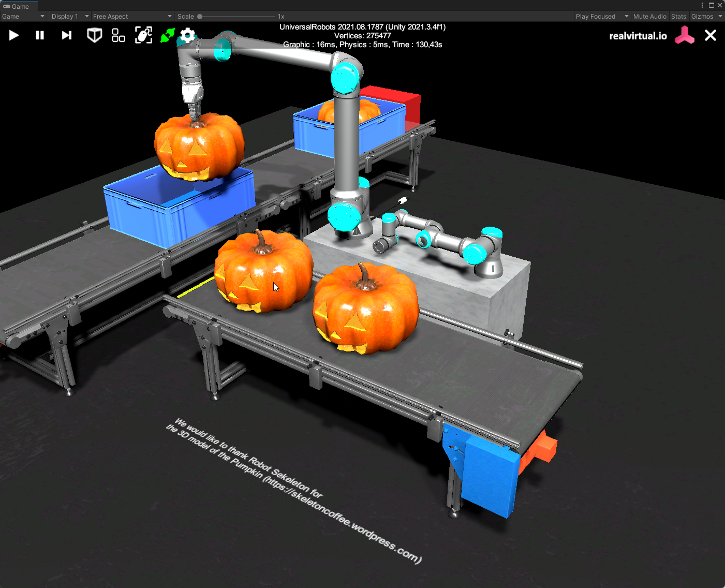
Task: Activate the mouse focus camera icon
Action: pos(143,35)
